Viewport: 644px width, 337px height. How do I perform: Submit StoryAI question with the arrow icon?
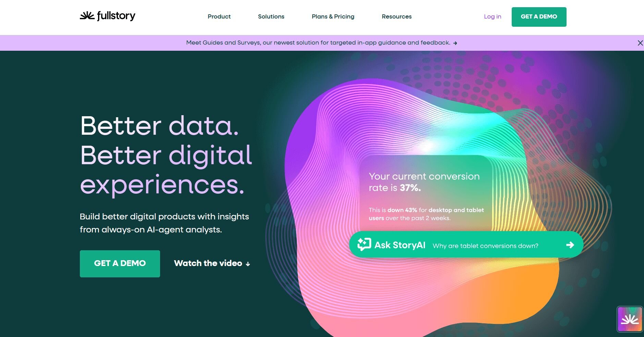pos(570,245)
